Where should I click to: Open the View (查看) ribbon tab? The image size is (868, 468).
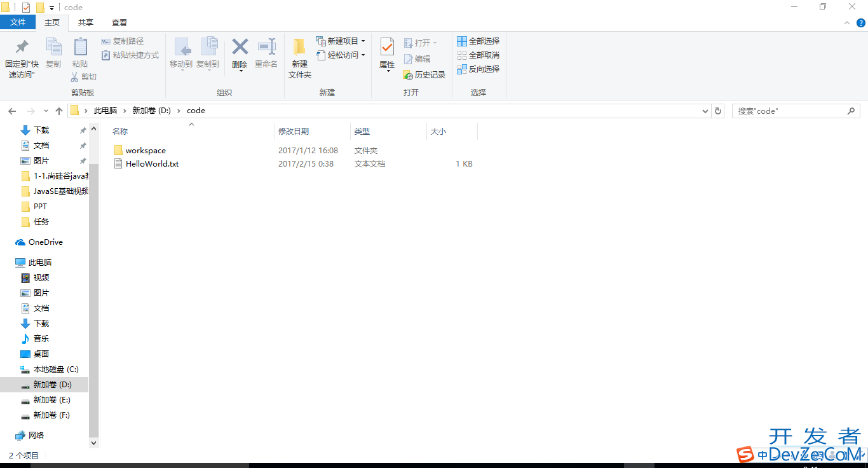[119, 23]
